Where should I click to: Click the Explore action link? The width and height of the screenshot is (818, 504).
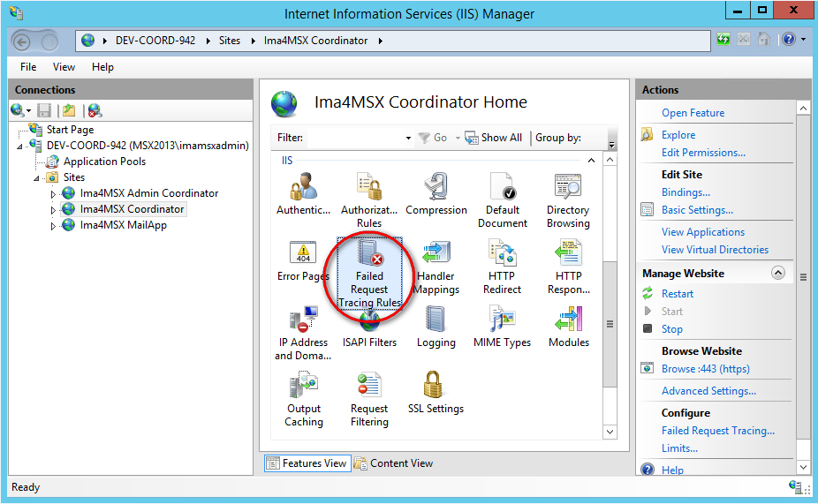click(x=678, y=134)
